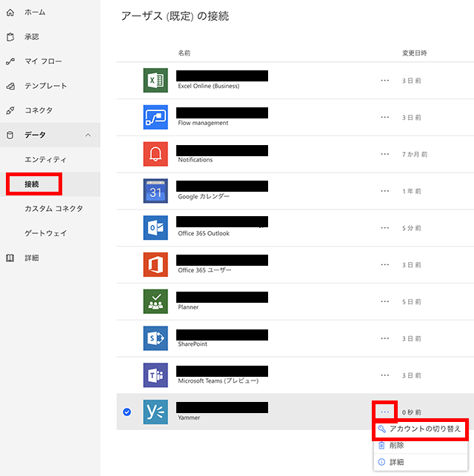Click the マイ フロー flow icon
Image resolution: width=474 pixels, height=476 pixels.
pyautogui.click(x=10, y=61)
